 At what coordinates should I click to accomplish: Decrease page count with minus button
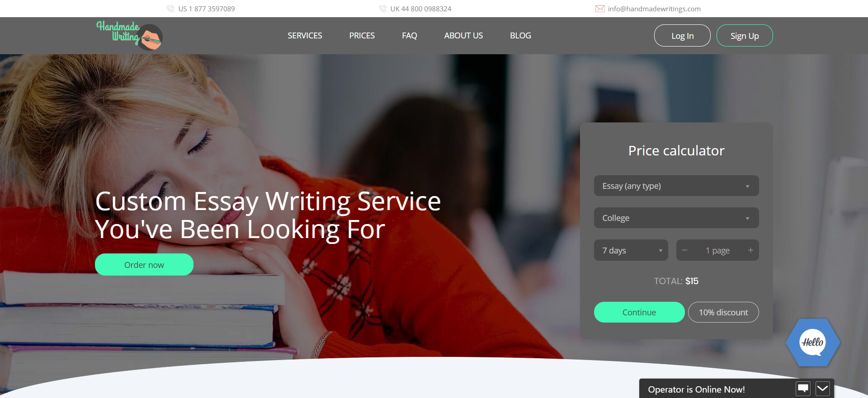click(685, 250)
